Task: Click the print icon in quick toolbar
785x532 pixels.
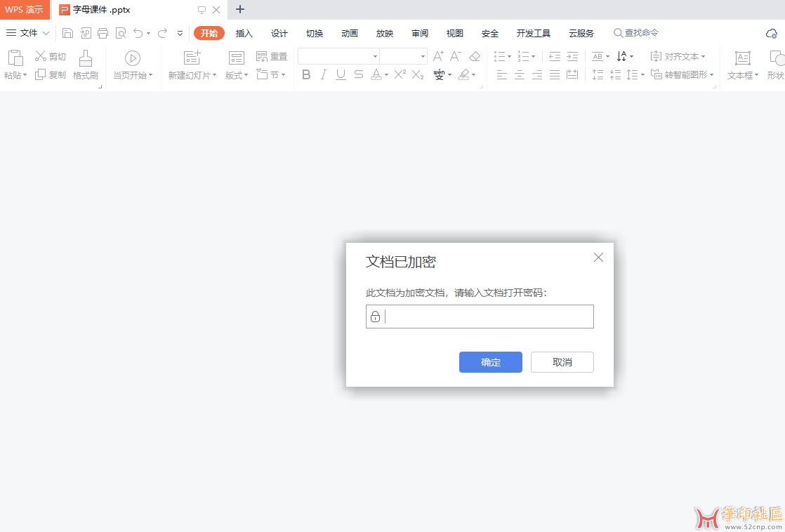Action: coord(103,33)
